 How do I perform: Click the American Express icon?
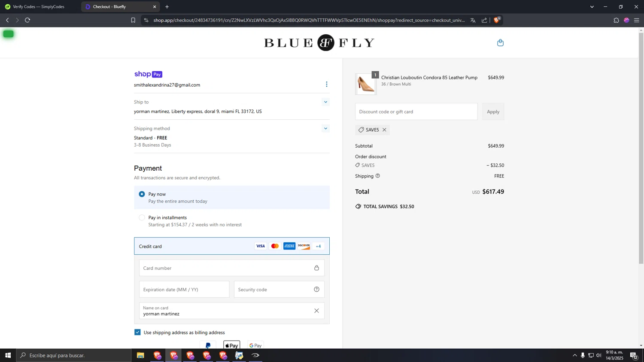pyautogui.click(x=289, y=246)
